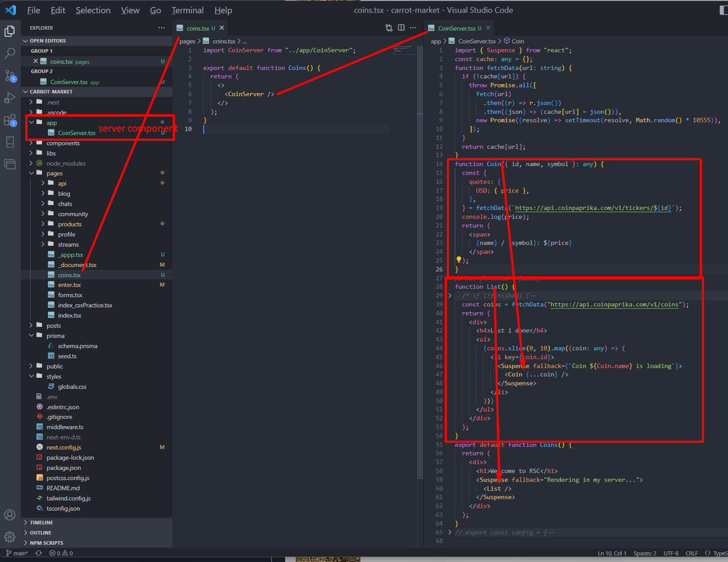
Task: Switch to the CoinServer.tsx editor tab
Action: (x=456, y=28)
